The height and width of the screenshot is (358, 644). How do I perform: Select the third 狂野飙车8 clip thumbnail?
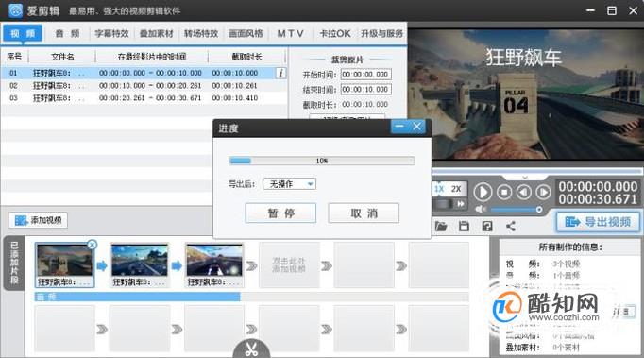(214, 264)
